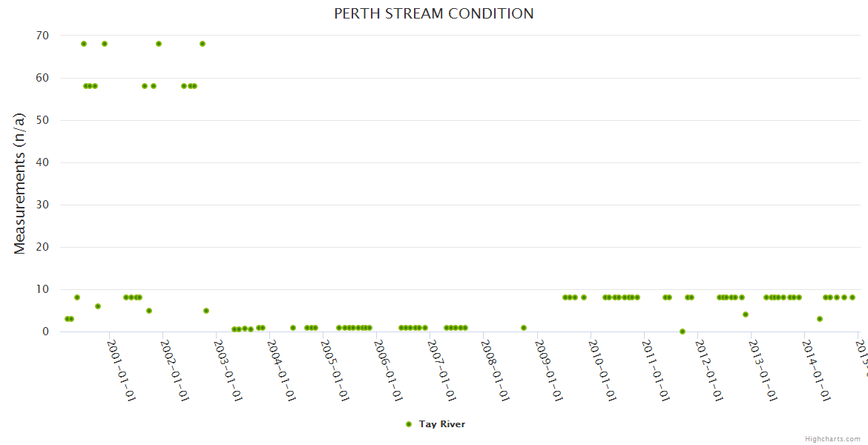The height and width of the screenshot is (445, 868).
Task: Select the rightmost data point at value 68
Action: pos(203,44)
